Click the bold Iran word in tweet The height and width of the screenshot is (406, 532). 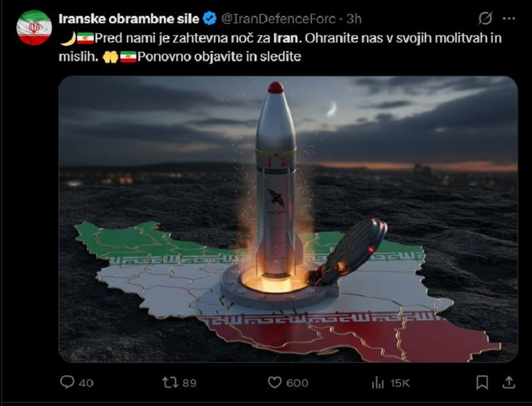(287, 38)
